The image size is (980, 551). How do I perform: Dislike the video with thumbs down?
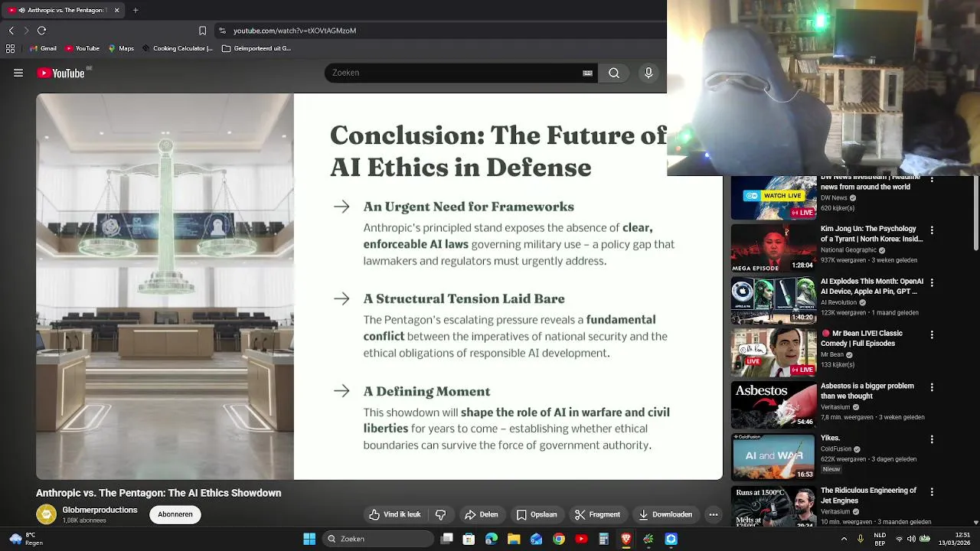click(440, 514)
